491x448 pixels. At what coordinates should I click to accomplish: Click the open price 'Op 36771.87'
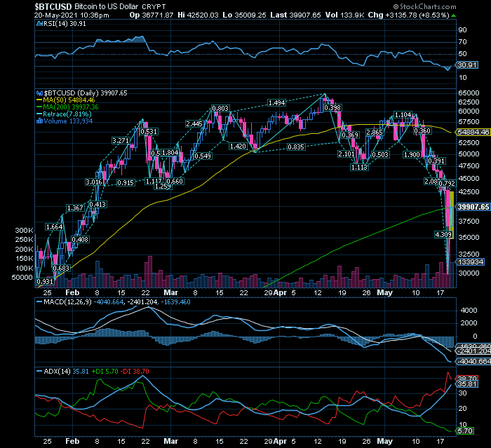coord(152,15)
